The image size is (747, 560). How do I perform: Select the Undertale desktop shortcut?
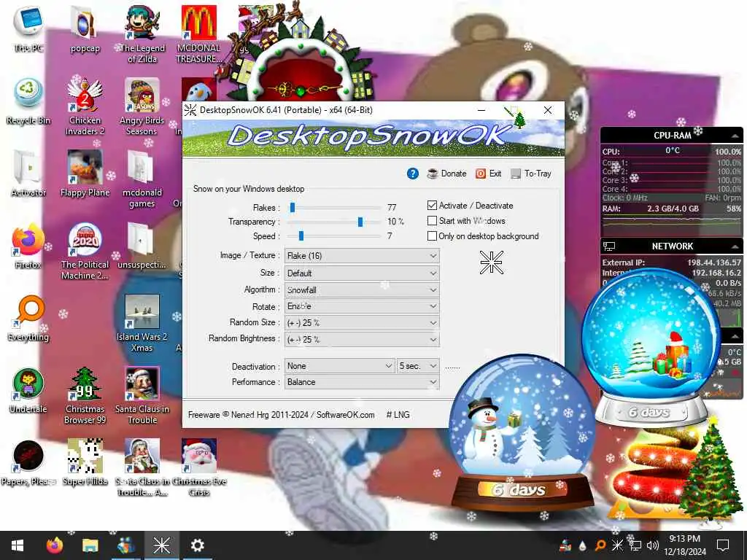point(28,391)
